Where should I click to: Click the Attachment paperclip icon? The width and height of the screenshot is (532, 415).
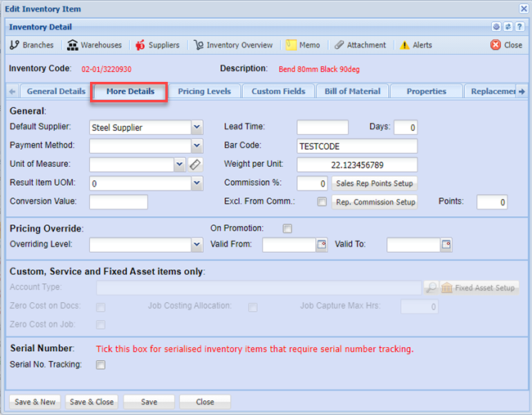(x=339, y=45)
